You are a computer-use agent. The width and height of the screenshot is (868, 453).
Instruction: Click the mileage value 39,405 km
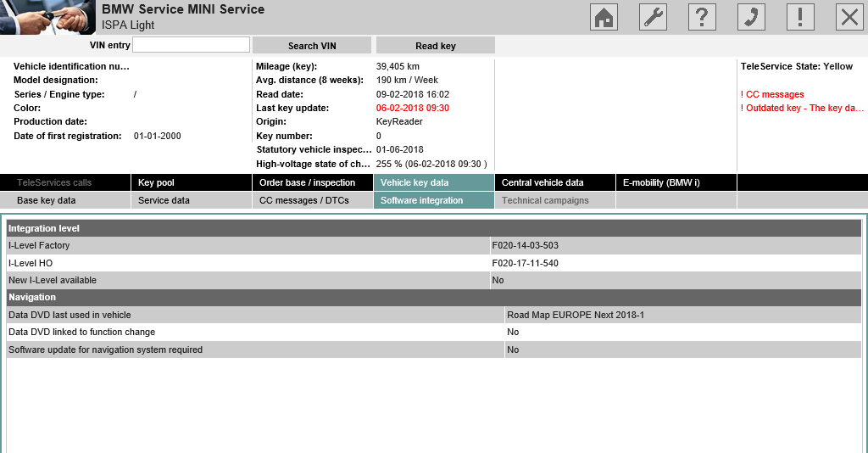[398, 66]
